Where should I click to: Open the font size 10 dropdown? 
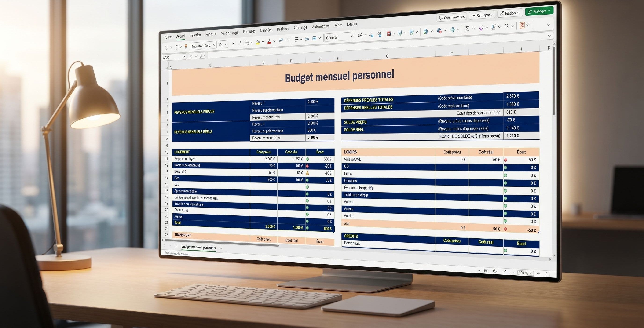pyautogui.click(x=223, y=44)
